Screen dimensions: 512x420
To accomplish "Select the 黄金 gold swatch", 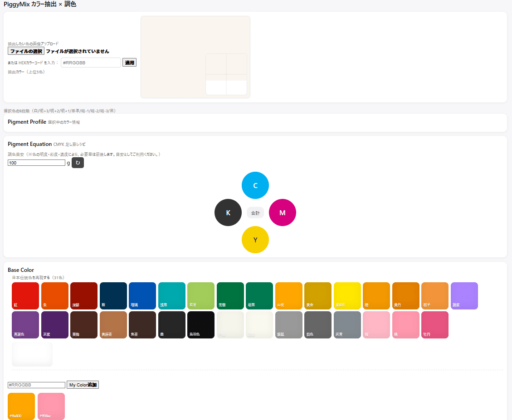I will (x=318, y=296).
